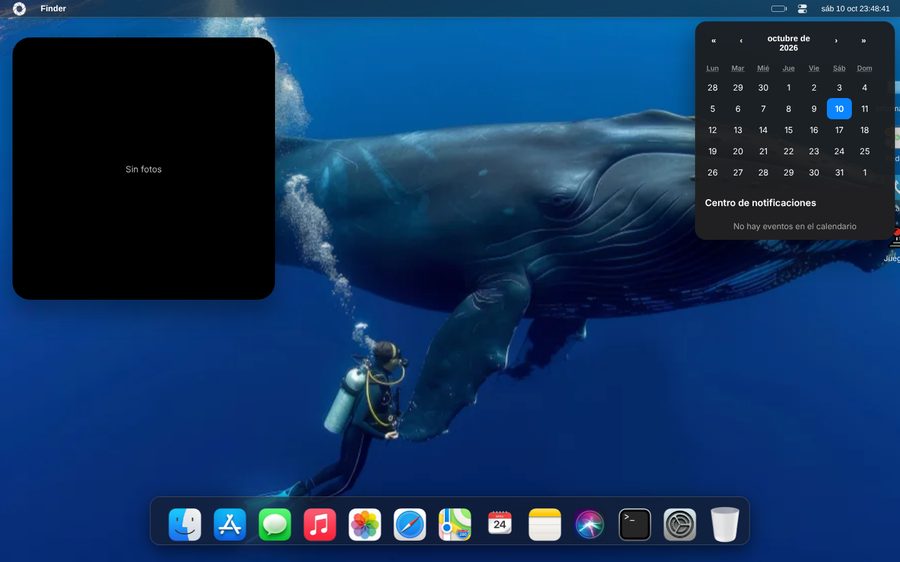The image size is (900, 562).
Task: Choose day 15 in the calendar
Action: pos(789,130)
